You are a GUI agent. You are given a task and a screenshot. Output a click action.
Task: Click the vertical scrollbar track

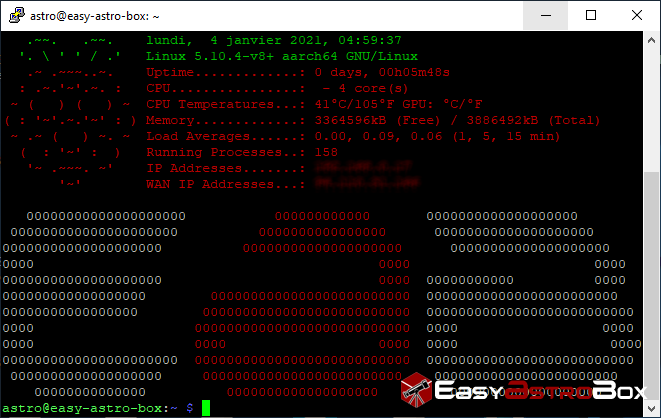[651, 220]
